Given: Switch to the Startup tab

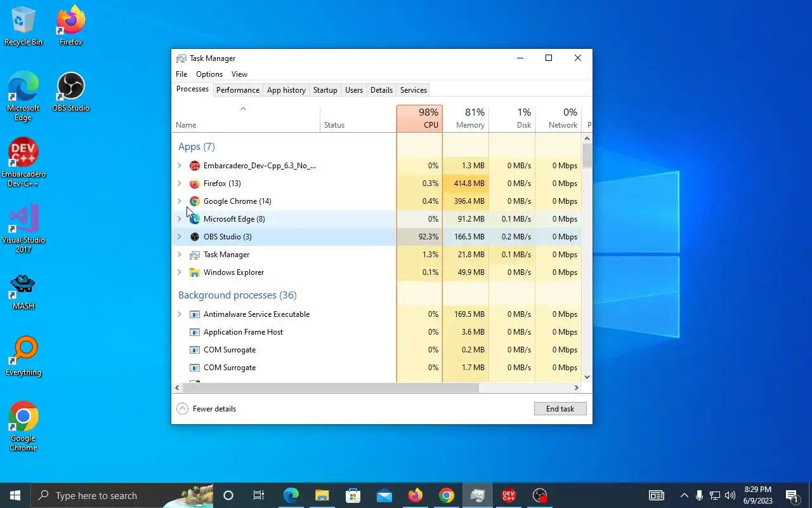Looking at the screenshot, I should (x=325, y=90).
